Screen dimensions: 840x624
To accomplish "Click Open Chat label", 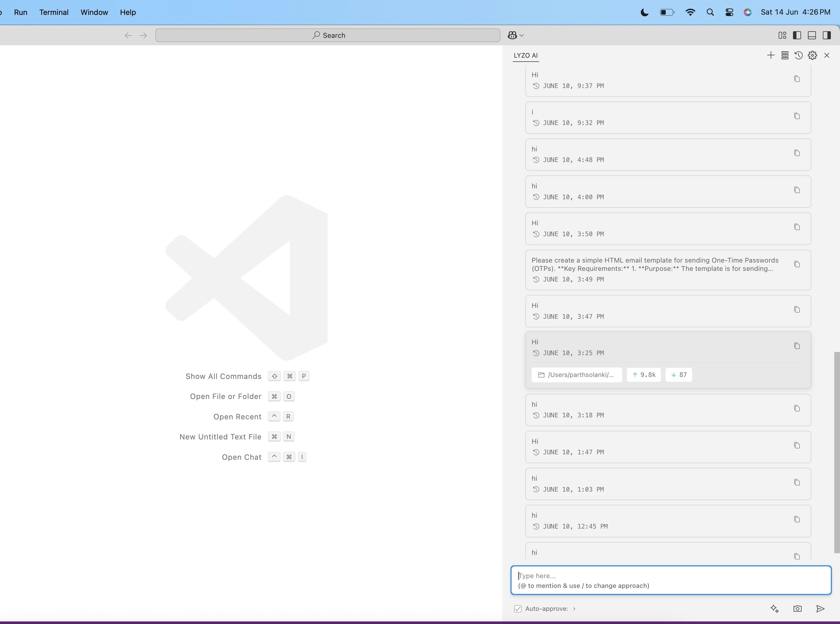I will 241,457.
